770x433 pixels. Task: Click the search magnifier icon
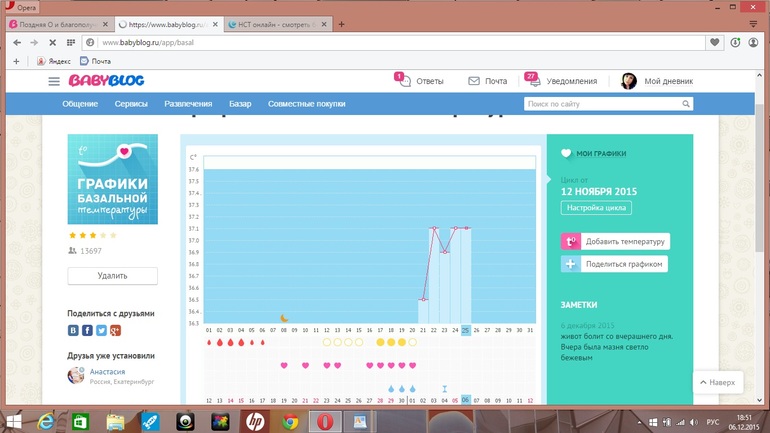pyautogui.click(x=686, y=104)
